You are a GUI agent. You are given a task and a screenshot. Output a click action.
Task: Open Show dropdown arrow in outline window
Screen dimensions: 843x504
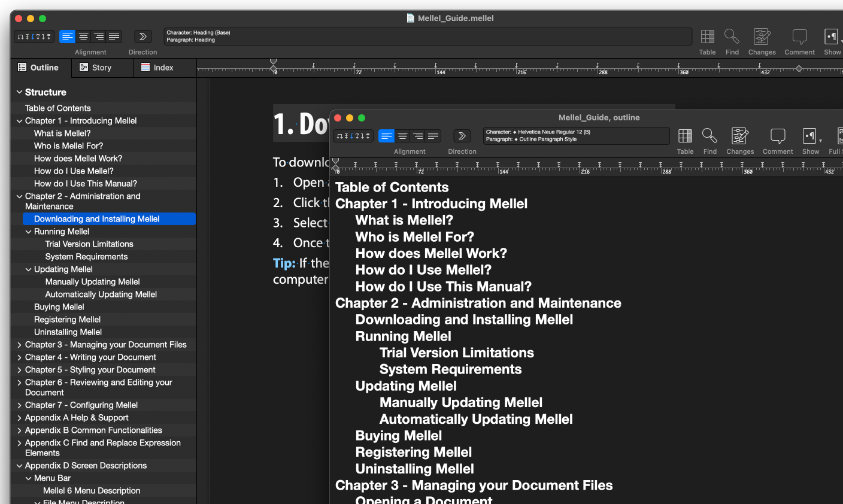(820, 141)
